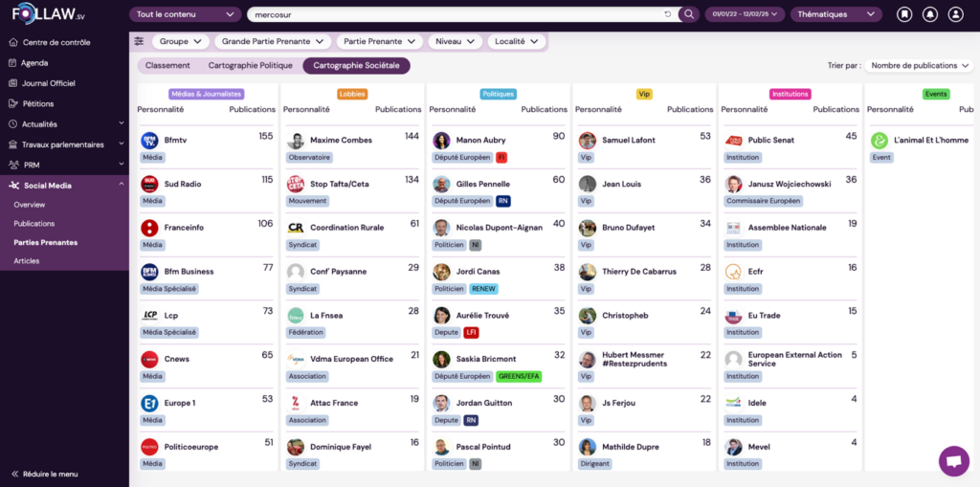Expand the Tout le contenu dropdown
The width and height of the screenshot is (980, 487).
pyautogui.click(x=185, y=14)
